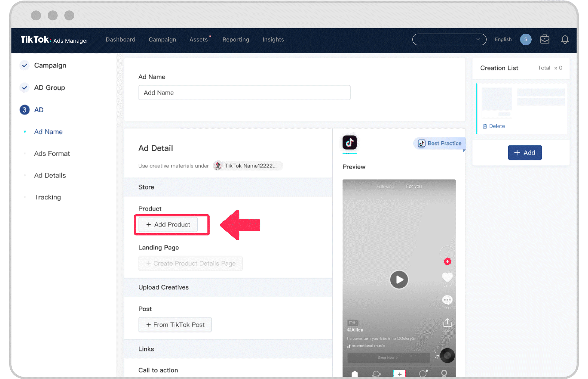Toggle the AD step indicator
This screenshot has width=588, height=379.
24,110
